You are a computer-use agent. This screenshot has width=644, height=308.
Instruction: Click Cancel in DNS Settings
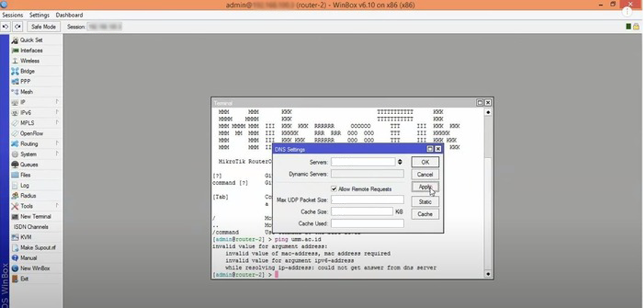[x=425, y=175]
